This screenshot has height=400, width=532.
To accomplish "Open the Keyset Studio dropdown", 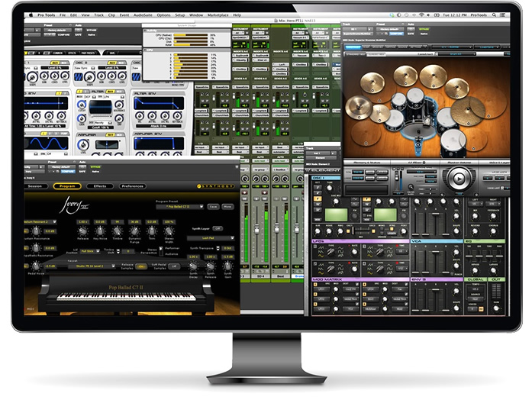I will tap(92, 266).
